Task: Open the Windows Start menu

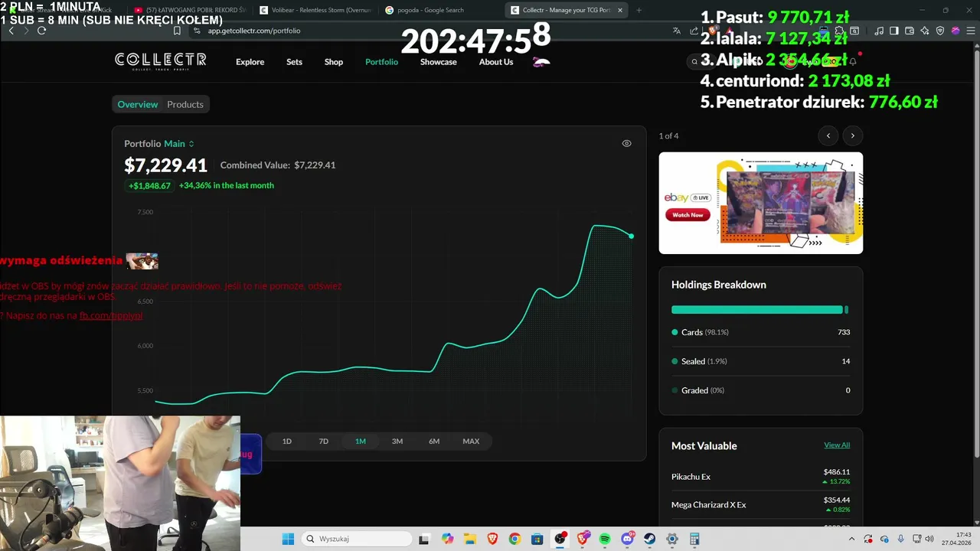Action: tap(288, 539)
